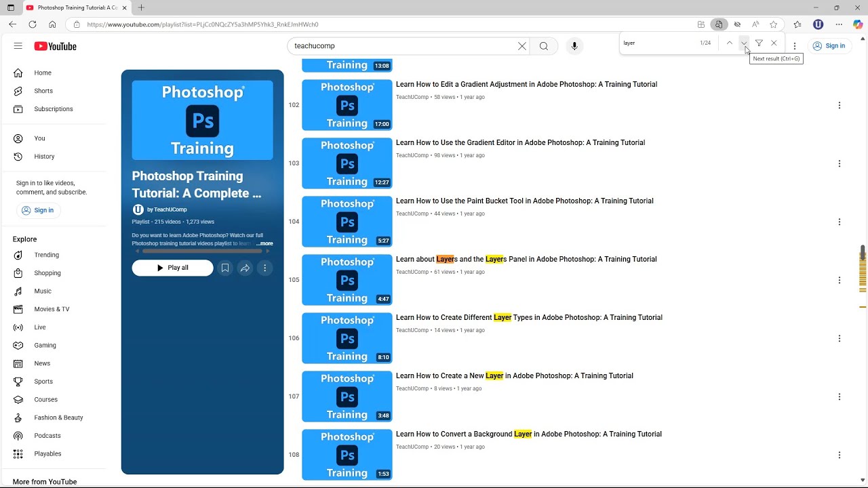The image size is (868, 488).
Task: Reload the page with browser refresh
Action: tap(32, 24)
